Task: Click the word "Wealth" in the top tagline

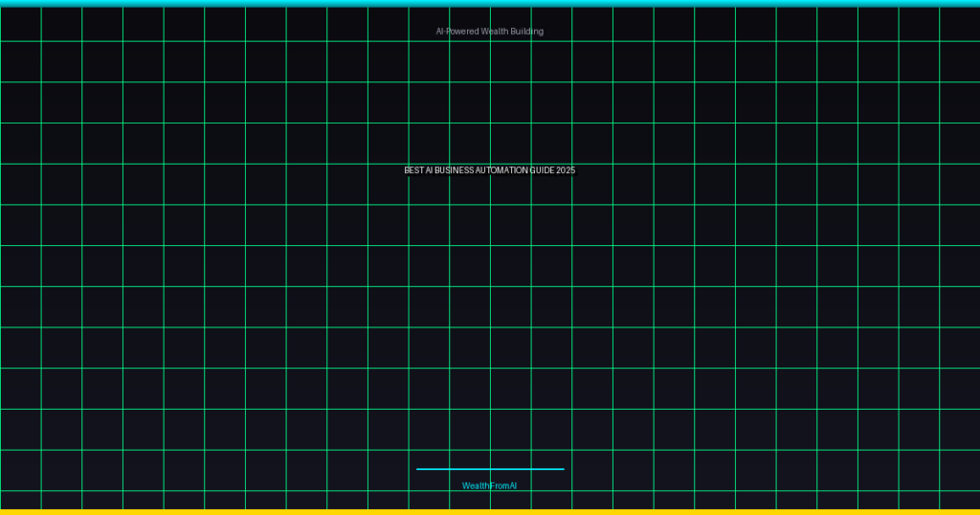Action: [x=495, y=32]
